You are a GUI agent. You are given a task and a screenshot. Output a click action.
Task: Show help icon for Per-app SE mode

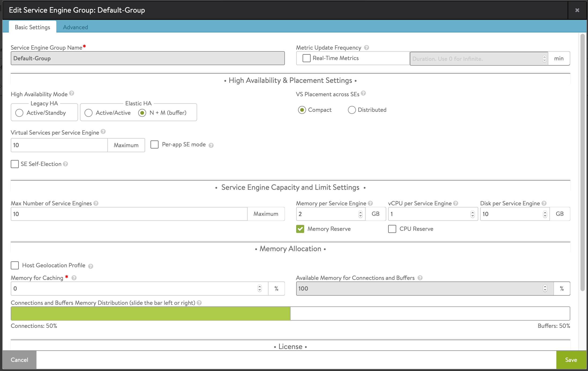tap(211, 145)
